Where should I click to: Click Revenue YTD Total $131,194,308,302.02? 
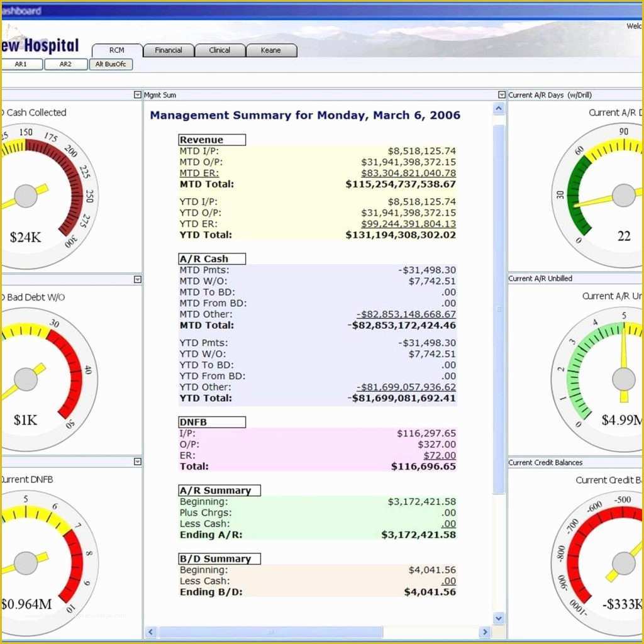coord(401,235)
